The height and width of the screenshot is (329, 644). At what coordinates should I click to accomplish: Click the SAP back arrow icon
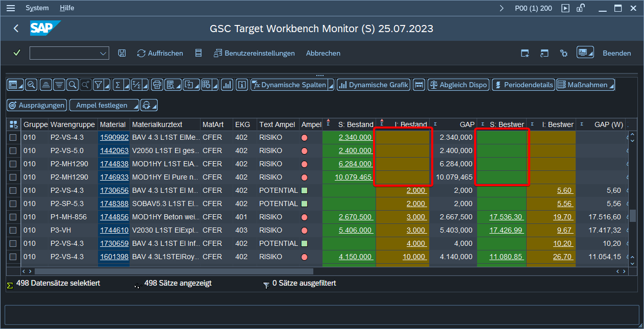pos(16,29)
